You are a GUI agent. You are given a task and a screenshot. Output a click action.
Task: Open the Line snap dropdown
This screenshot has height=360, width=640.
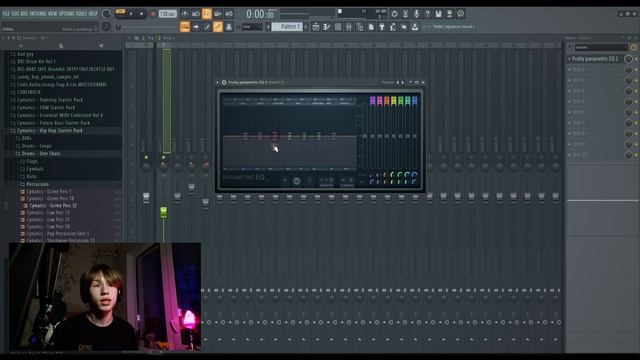[x=252, y=27]
